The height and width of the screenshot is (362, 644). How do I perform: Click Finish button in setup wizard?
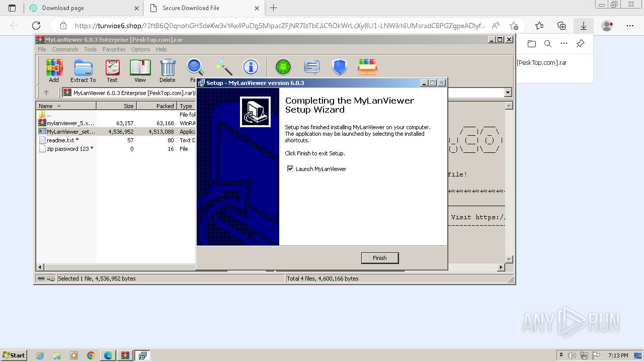pyautogui.click(x=380, y=258)
